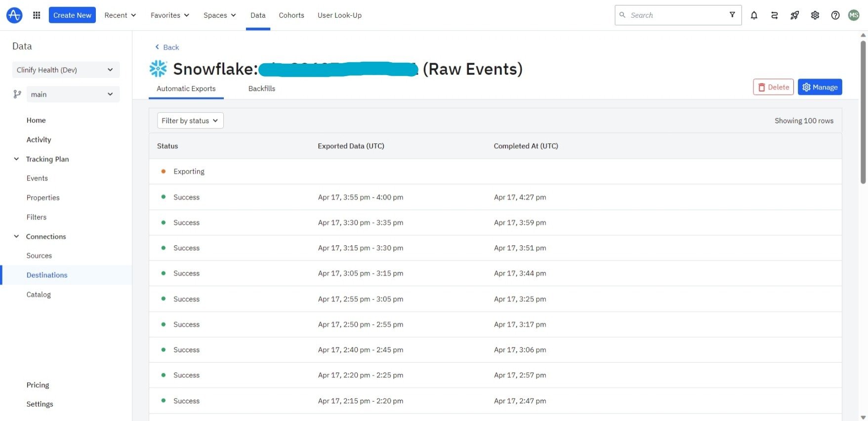
Task: Click the data flow icon beside bell
Action: [x=774, y=15]
